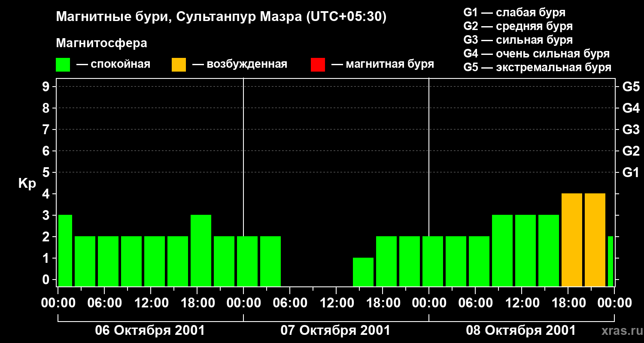Click the 'G5 — экстремальная буря' legend line

click(x=537, y=67)
